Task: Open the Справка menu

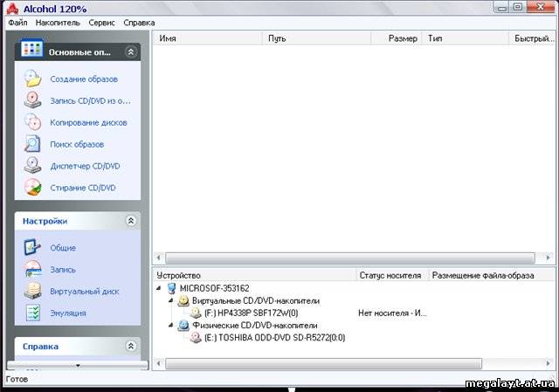Action: [139, 23]
